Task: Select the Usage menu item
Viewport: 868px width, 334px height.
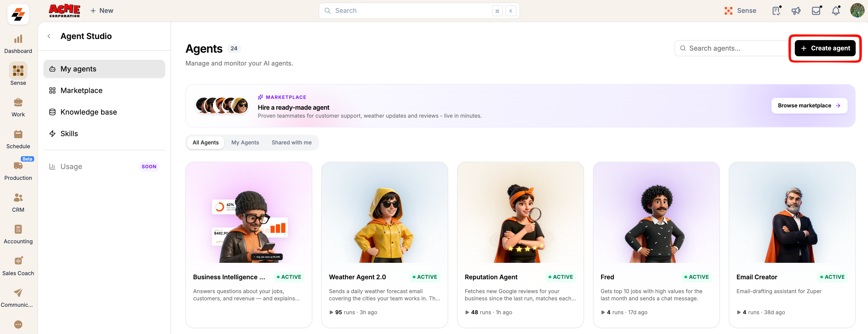Action: pyautogui.click(x=104, y=166)
